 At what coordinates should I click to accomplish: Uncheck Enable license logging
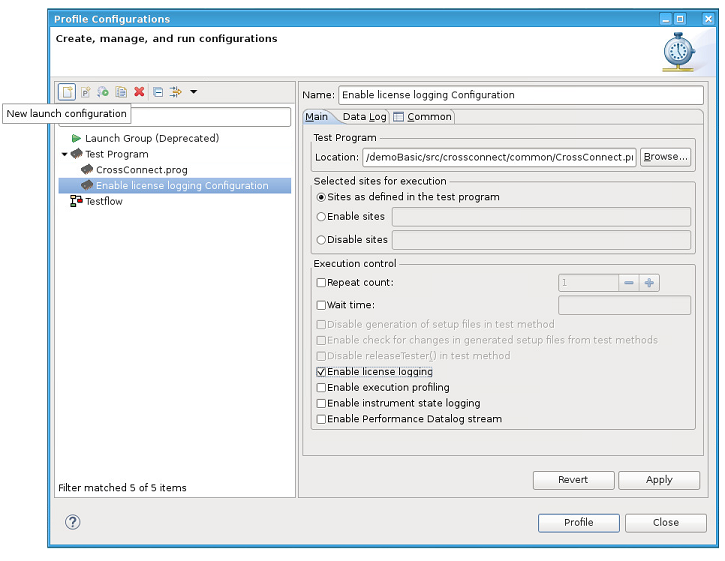(x=321, y=372)
